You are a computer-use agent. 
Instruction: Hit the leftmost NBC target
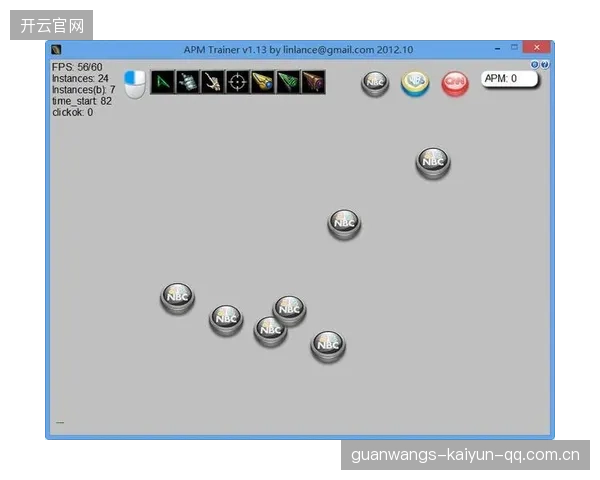point(177,299)
